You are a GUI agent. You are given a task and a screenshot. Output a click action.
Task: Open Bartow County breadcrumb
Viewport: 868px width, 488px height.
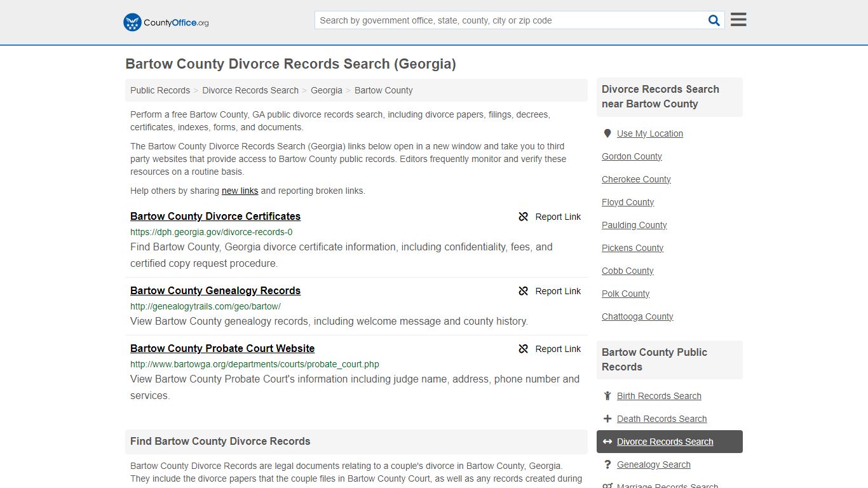point(384,90)
